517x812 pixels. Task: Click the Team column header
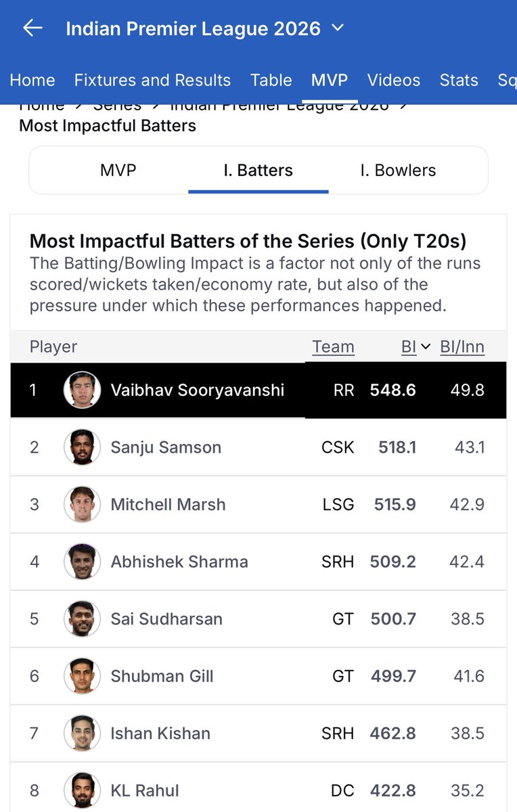pos(333,347)
